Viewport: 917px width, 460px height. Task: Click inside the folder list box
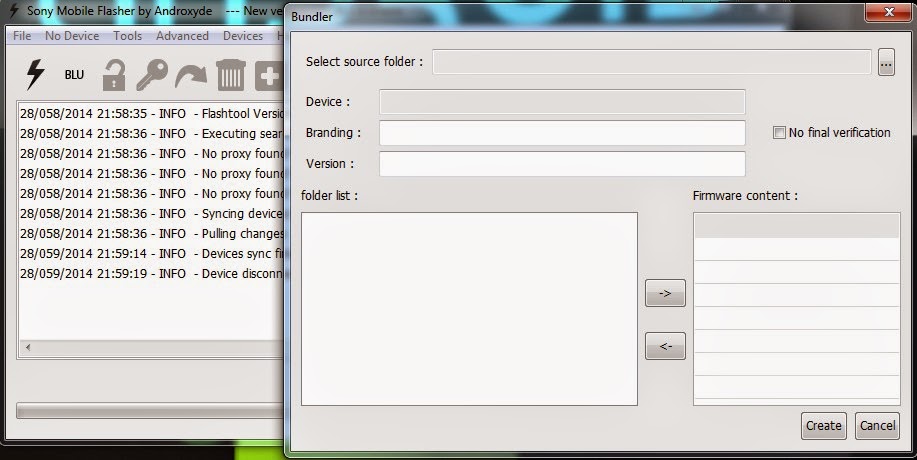coord(469,309)
